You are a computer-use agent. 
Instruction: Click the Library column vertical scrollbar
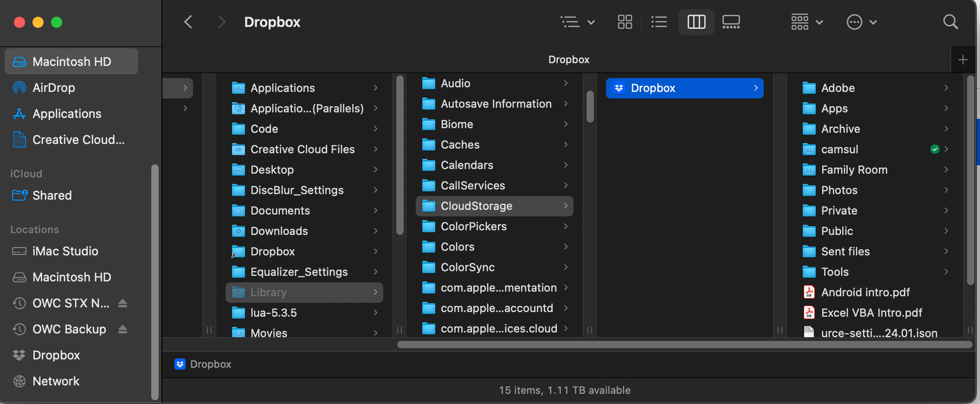point(590,106)
